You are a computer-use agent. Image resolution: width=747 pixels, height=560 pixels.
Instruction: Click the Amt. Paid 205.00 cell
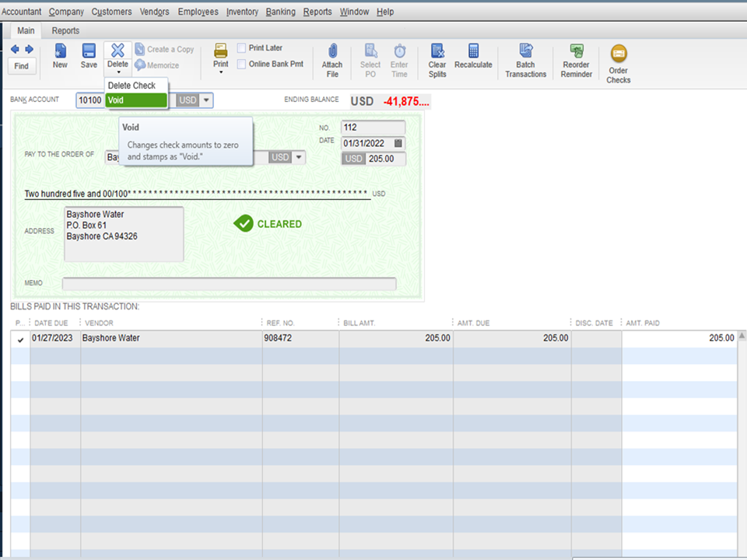(679, 338)
